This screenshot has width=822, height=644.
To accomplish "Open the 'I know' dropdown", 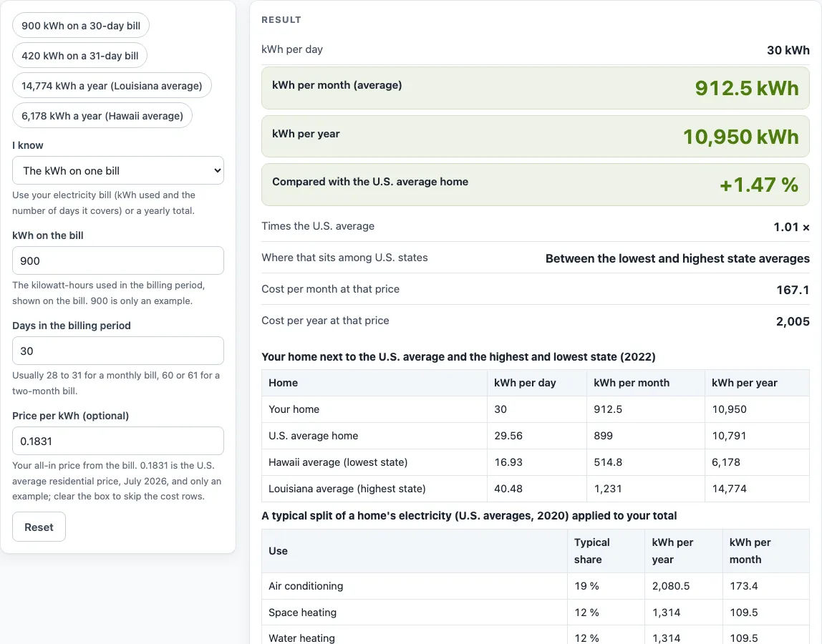I will pos(118,170).
